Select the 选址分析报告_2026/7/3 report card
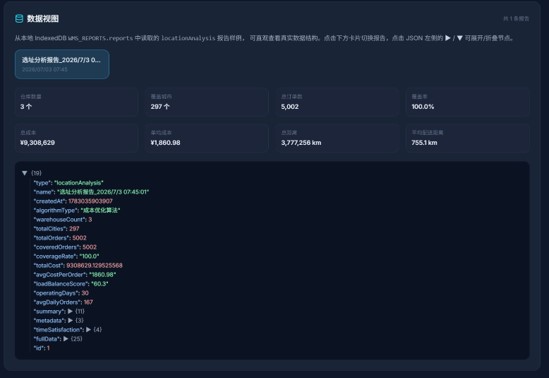549x378 pixels. 62,64
